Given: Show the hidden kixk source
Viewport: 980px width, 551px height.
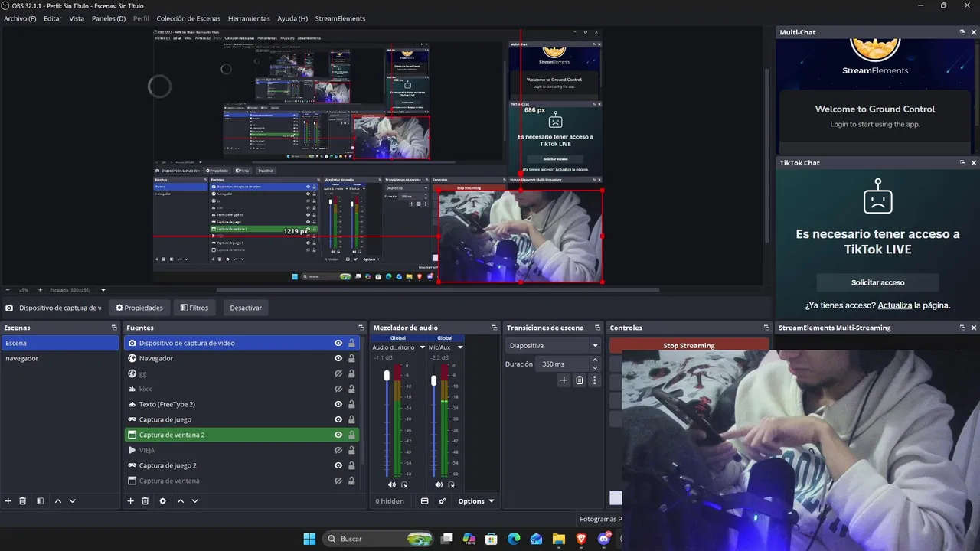Looking at the screenshot, I should (338, 389).
